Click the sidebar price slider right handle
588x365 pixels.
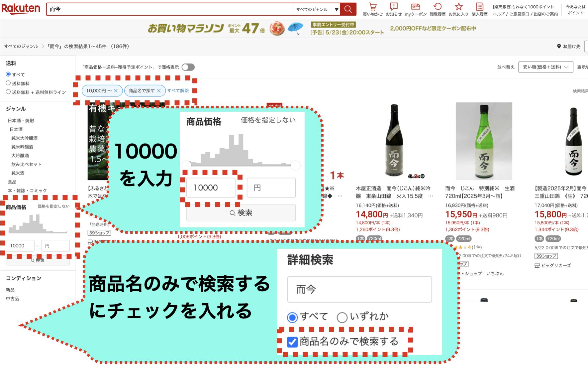[69, 232]
